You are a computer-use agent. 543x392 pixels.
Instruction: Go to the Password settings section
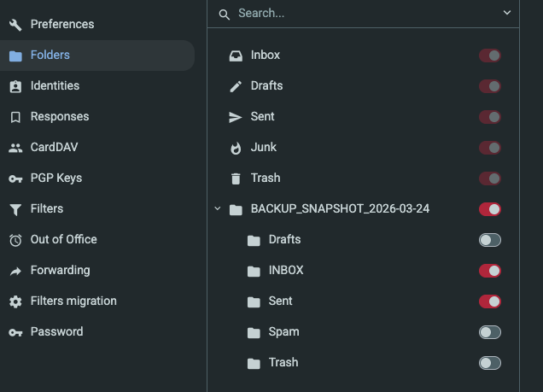pyautogui.click(x=56, y=332)
